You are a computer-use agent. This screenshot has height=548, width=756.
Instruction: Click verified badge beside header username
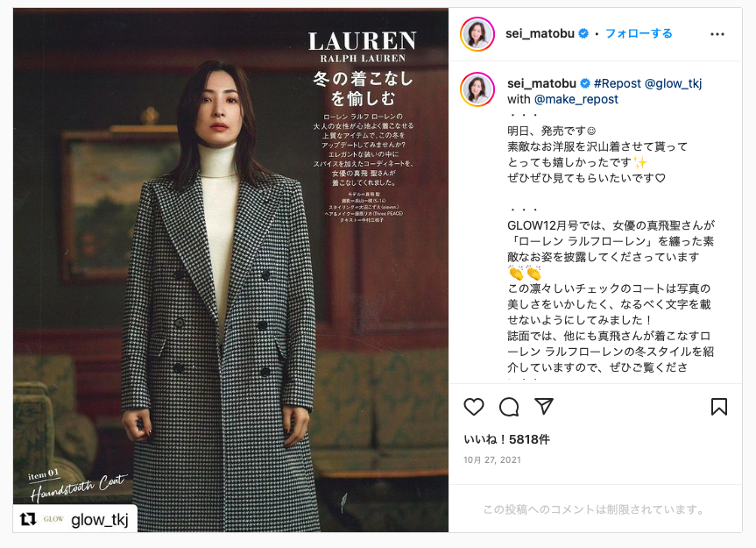(583, 34)
